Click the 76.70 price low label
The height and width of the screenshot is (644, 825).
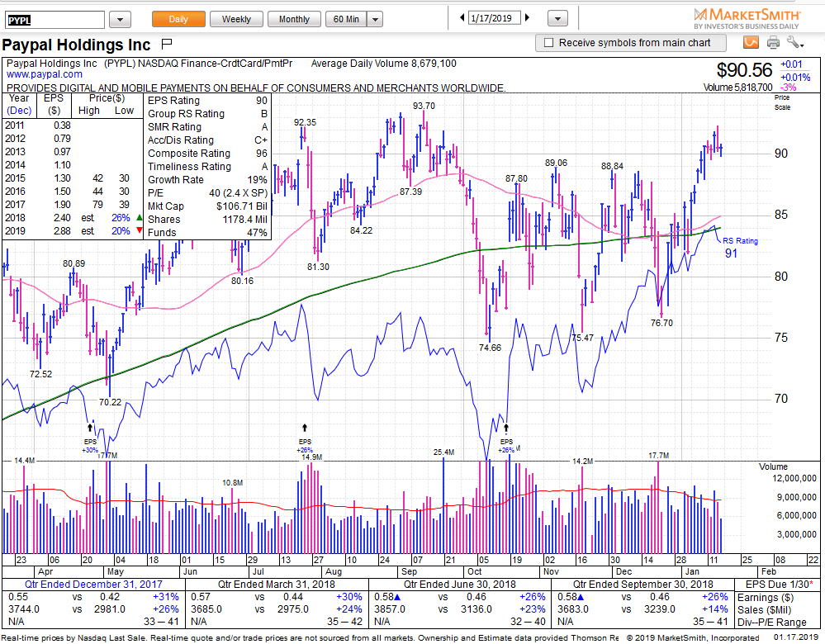pos(661,323)
